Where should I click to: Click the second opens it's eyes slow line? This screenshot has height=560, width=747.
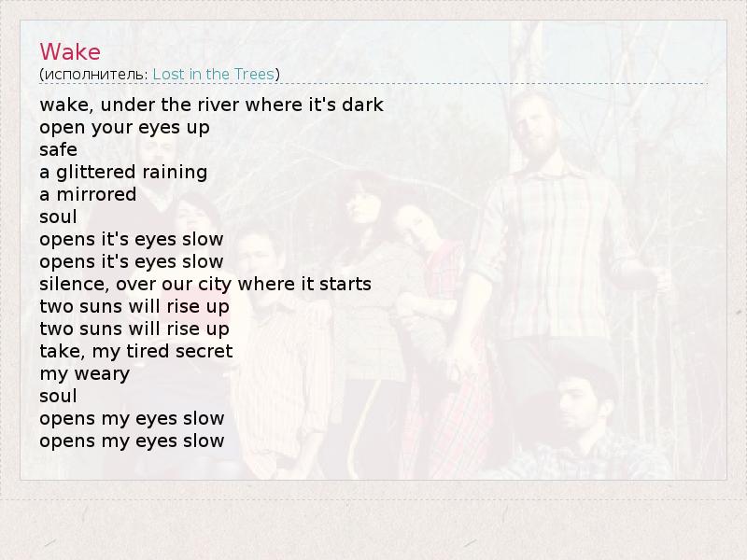132,261
